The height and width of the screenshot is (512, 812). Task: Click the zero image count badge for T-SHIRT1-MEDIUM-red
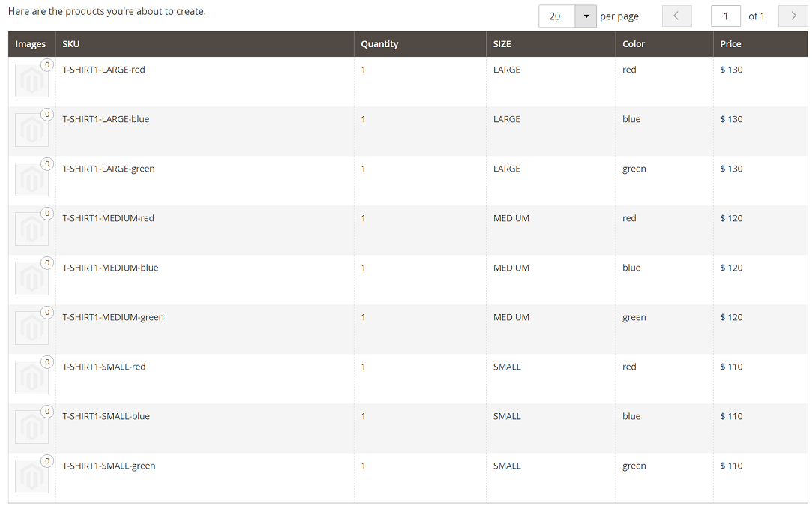(46, 214)
